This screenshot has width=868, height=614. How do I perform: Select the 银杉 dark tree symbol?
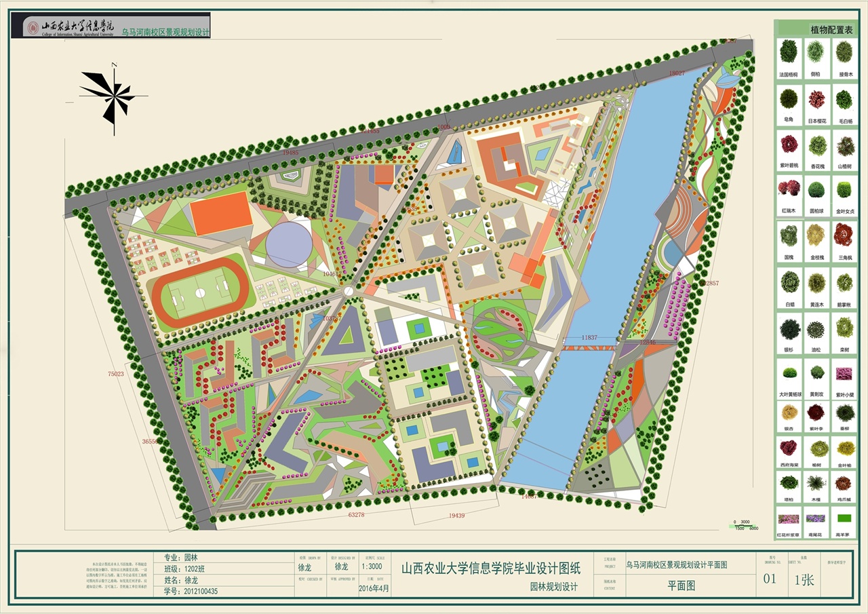tap(789, 328)
